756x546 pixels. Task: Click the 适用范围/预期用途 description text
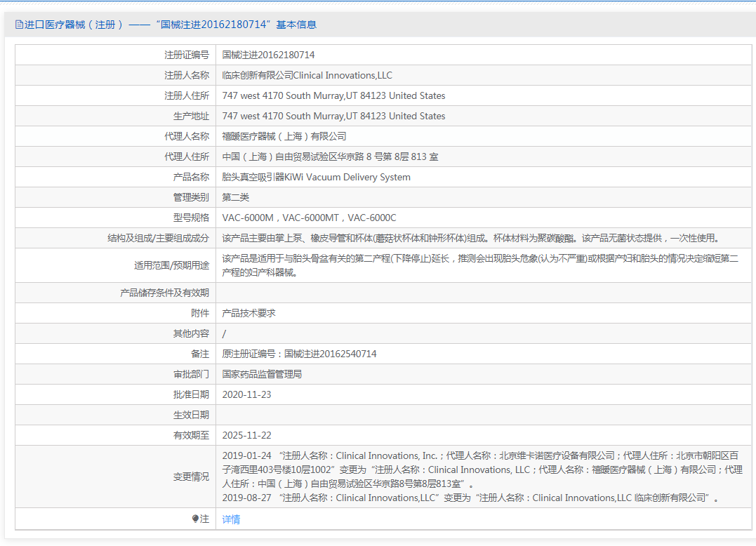479,265
